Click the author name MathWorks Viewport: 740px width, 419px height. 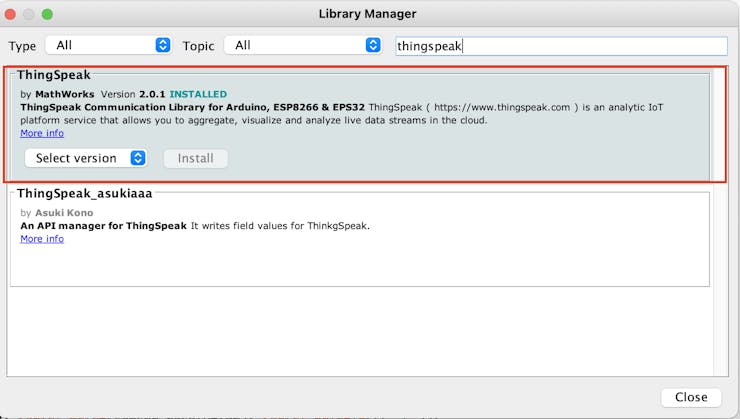pos(65,94)
